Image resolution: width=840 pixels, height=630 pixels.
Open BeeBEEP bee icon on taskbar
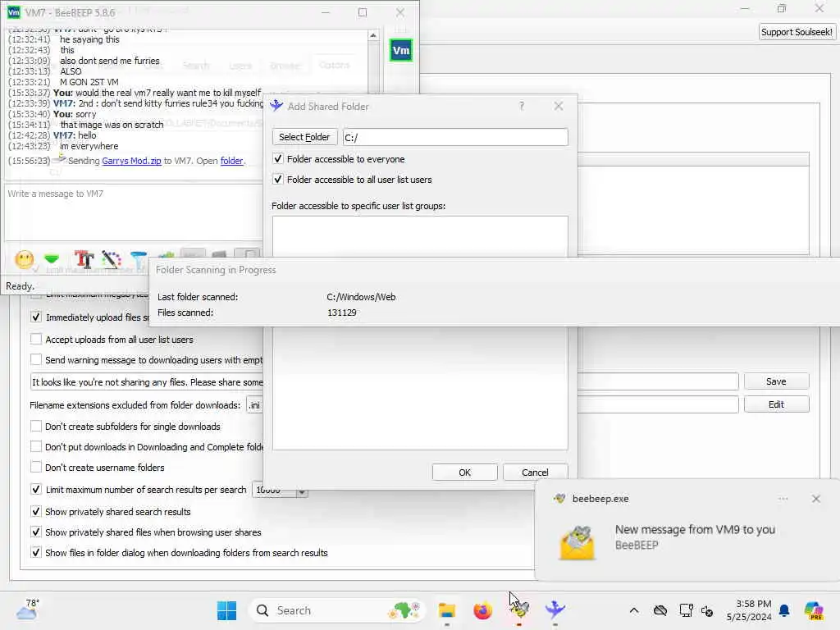pos(519,609)
